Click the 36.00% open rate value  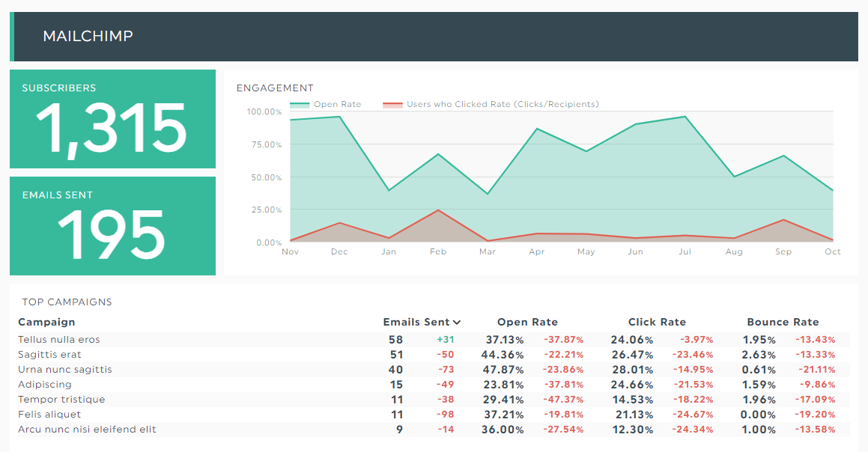503,430
